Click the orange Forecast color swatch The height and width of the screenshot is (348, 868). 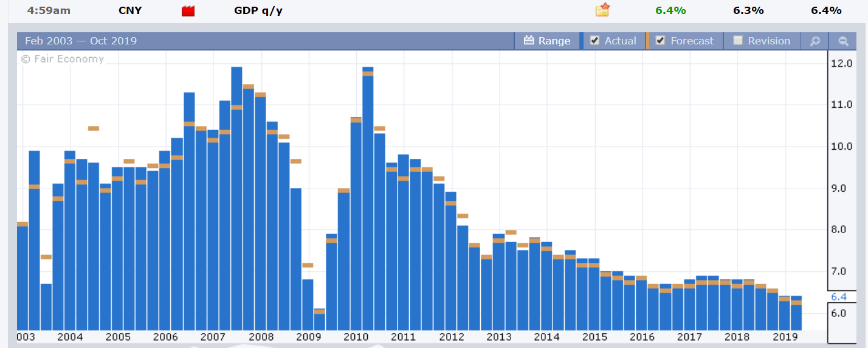click(x=648, y=41)
